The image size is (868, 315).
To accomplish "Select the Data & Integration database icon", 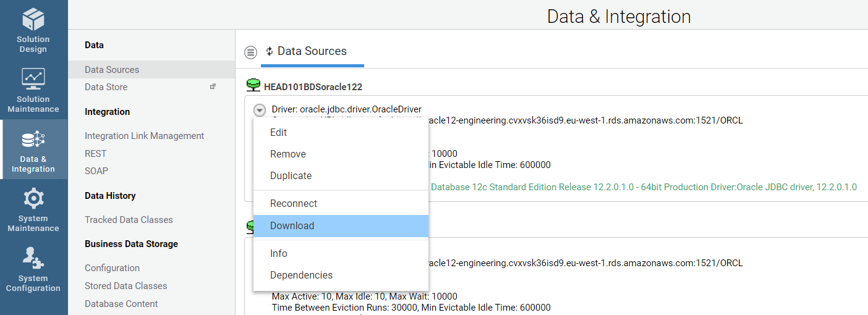I will (33, 139).
